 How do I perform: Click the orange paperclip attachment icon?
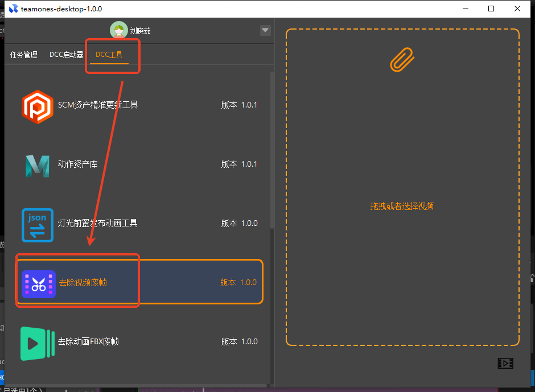(x=402, y=59)
